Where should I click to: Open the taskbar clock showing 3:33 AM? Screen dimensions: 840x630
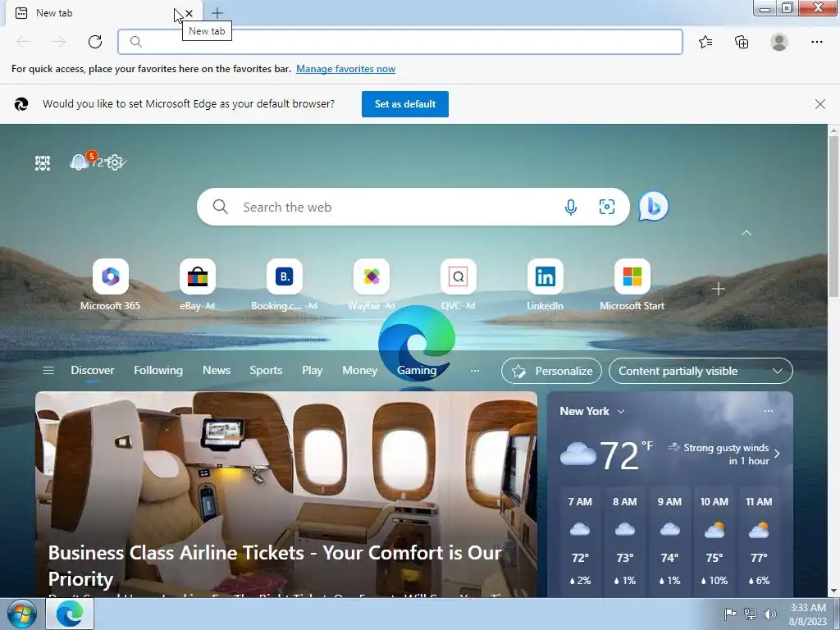coord(808,614)
